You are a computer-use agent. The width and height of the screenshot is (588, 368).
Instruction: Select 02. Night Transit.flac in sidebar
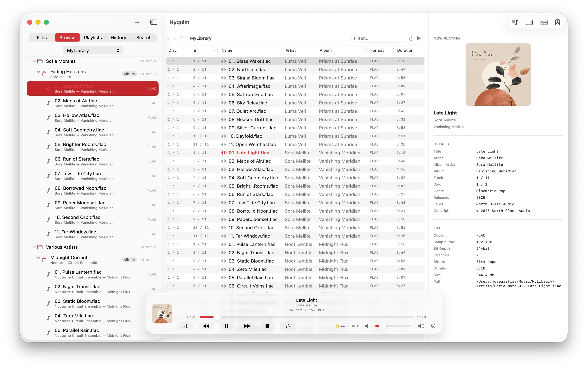tap(92, 289)
